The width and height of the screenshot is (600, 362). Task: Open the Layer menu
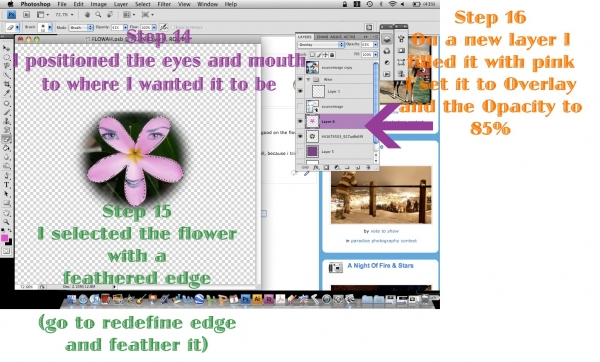121,4
